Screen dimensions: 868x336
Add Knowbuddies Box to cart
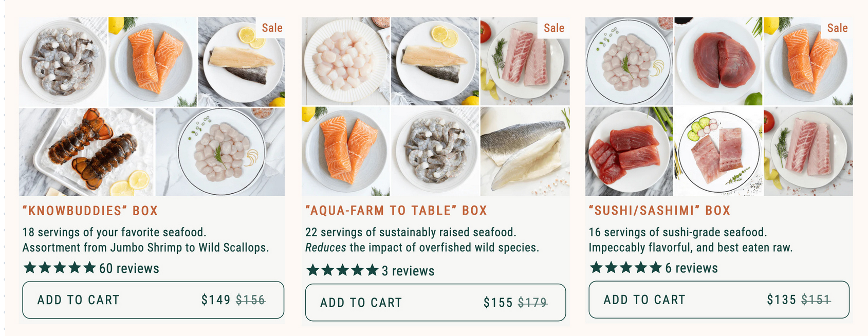pyautogui.click(x=153, y=300)
